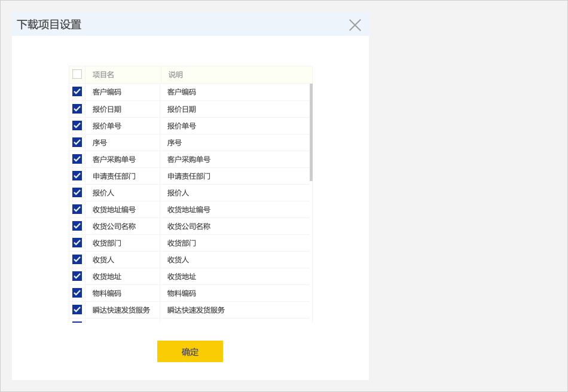Uncheck the 客户编码 checkbox
568x392 pixels.
77,91
